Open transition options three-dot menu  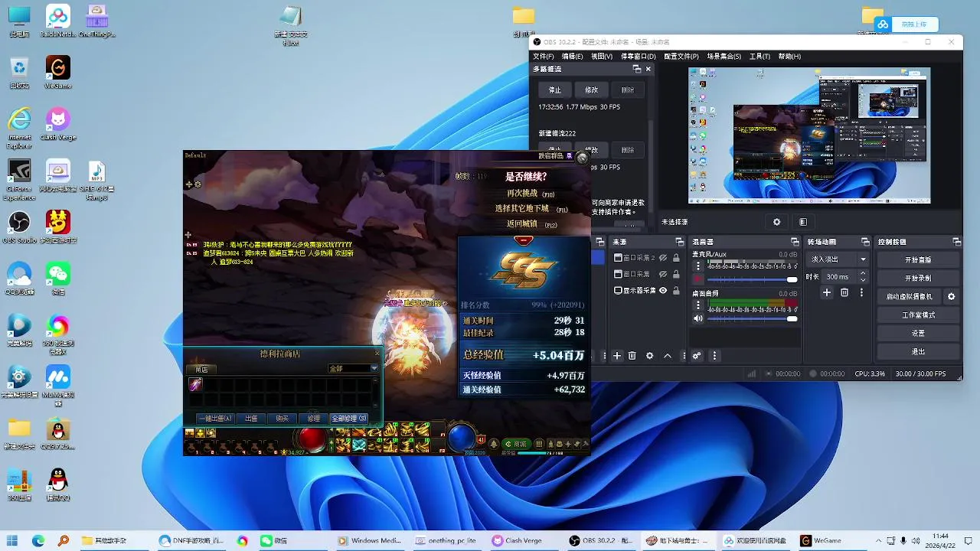861,292
